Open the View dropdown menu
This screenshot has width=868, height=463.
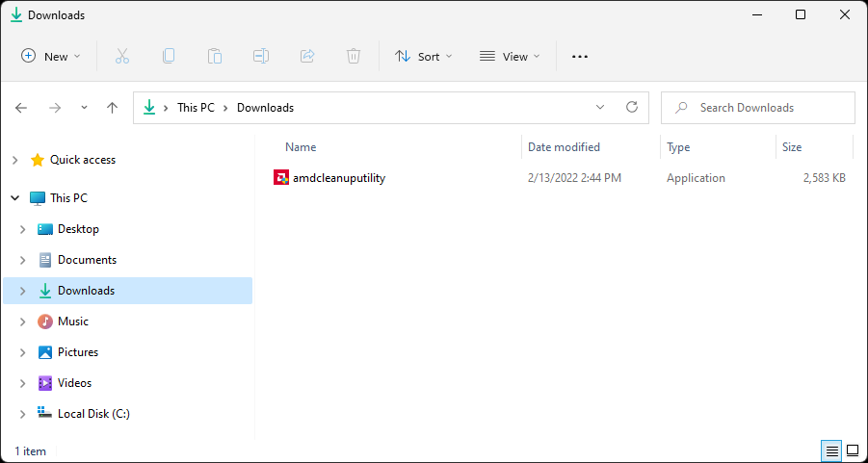[510, 57]
